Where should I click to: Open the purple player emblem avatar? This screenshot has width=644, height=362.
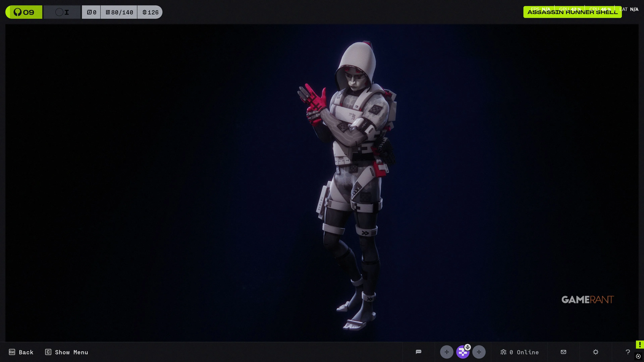pos(462,353)
